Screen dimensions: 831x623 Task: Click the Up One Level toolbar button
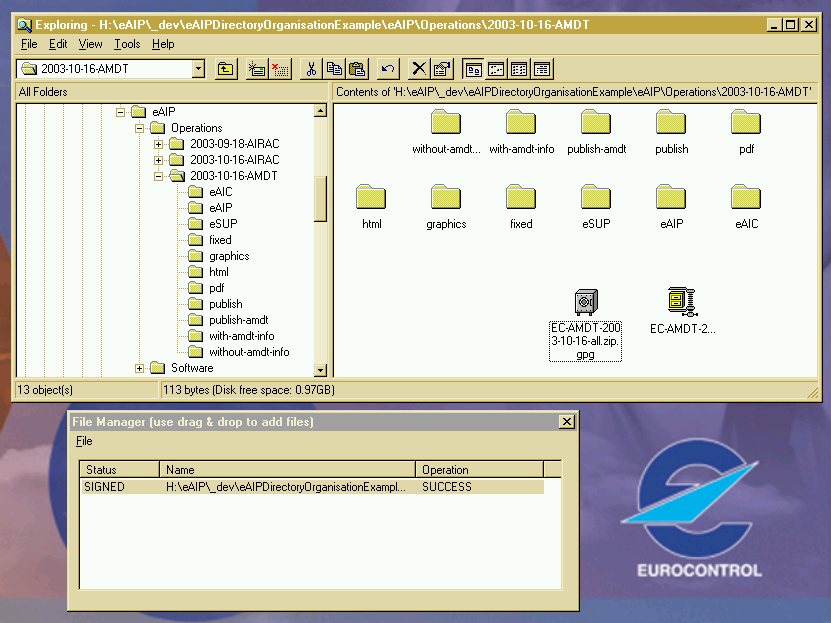(x=226, y=69)
